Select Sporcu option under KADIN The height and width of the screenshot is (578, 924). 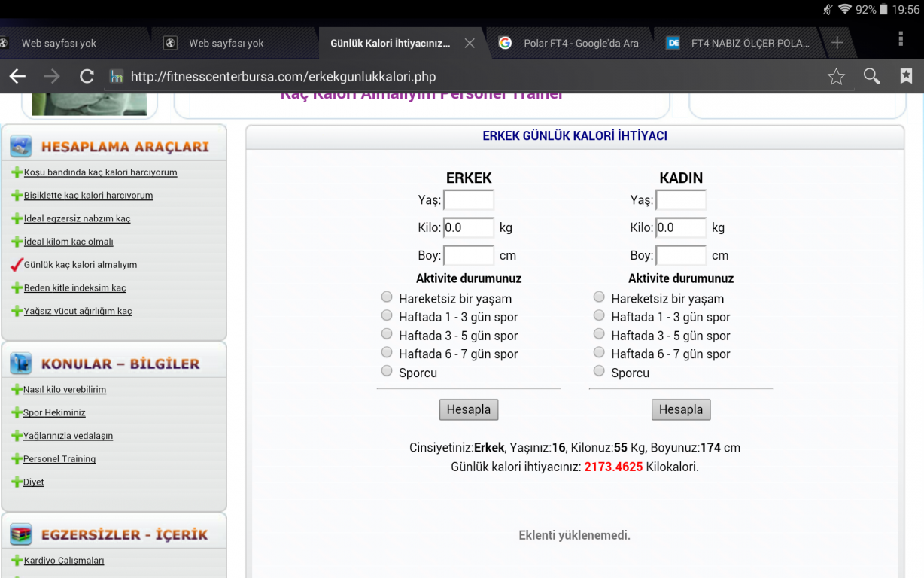click(599, 371)
